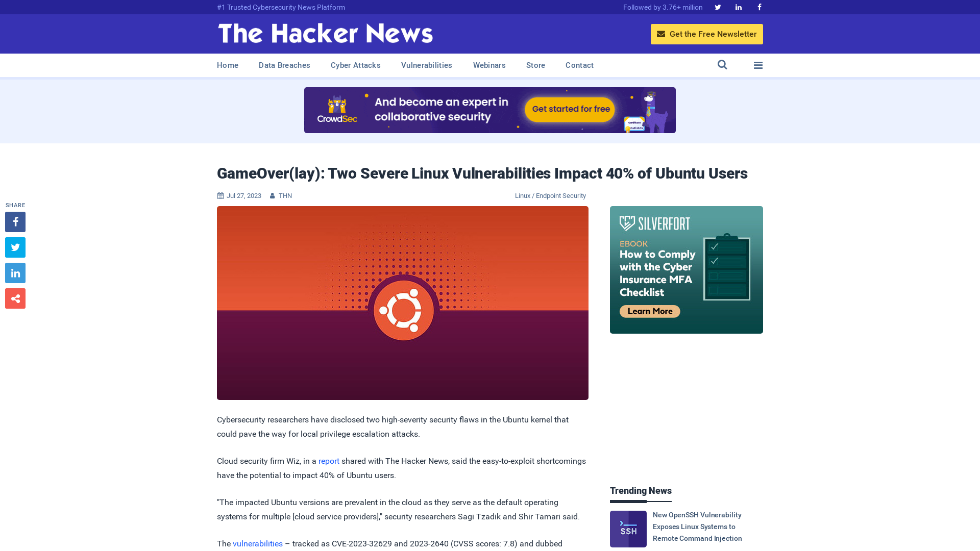Click the Ubuntu vulnerability article thumbnail
The height and width of the screenshot is (551, 980).
(x=403, y=303)
